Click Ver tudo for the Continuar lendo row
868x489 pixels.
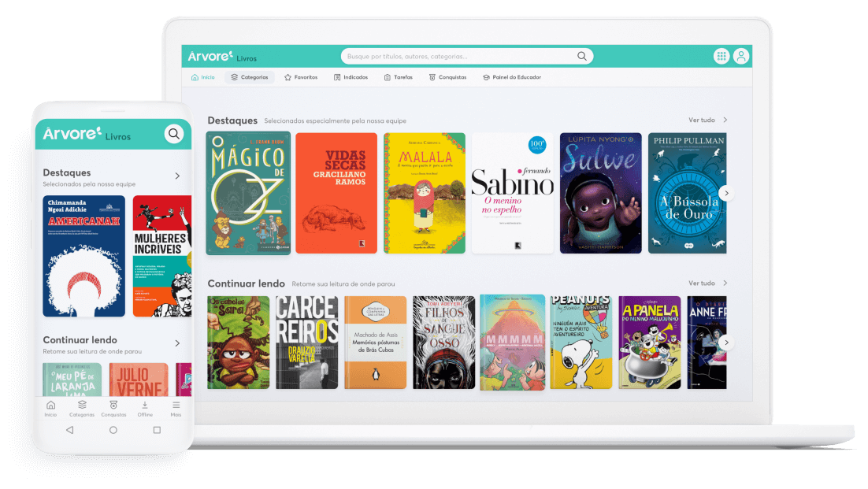click(708, 283)
